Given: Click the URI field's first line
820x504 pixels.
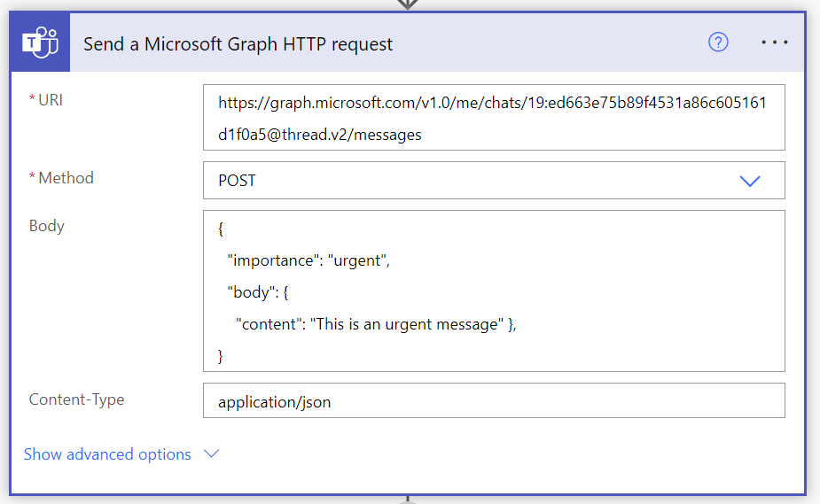Looking at the screenshot, I should tap(492, 103).
